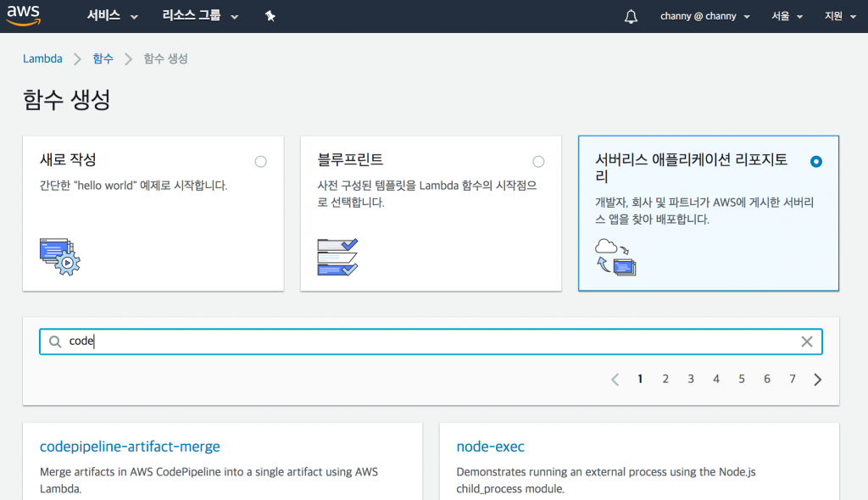Go to results page 4
This screenshot has height=500, width=868.
(x=716, y=380)
